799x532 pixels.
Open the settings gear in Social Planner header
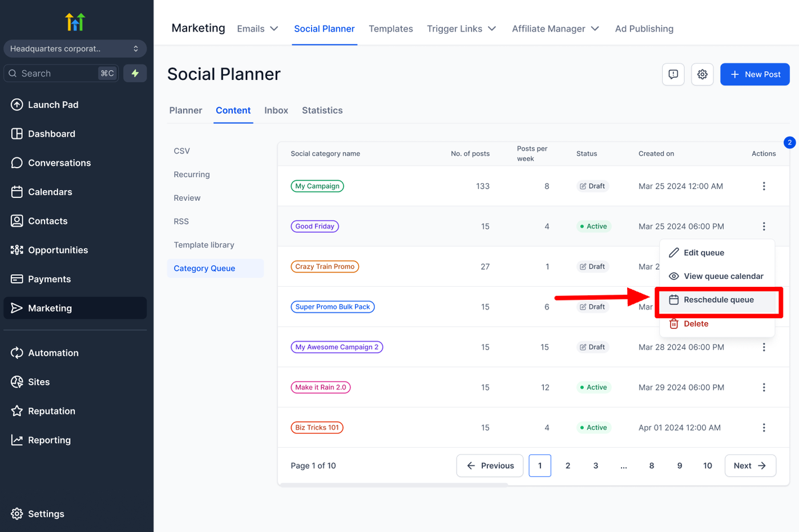tap(702, 74)
